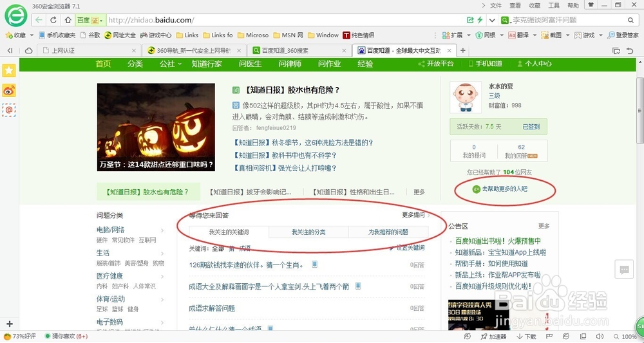Open 问医生 in green navigation
644x343 pixels.
[x=250, y=64]
